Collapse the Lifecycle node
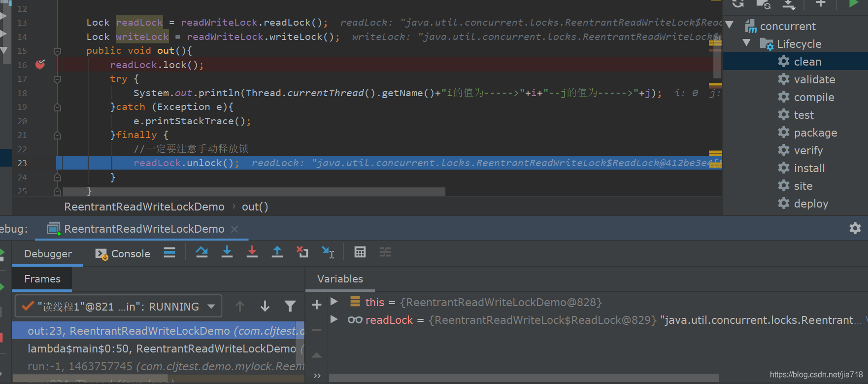The width and height of the screenshot is (868, 384). (747, 43)
